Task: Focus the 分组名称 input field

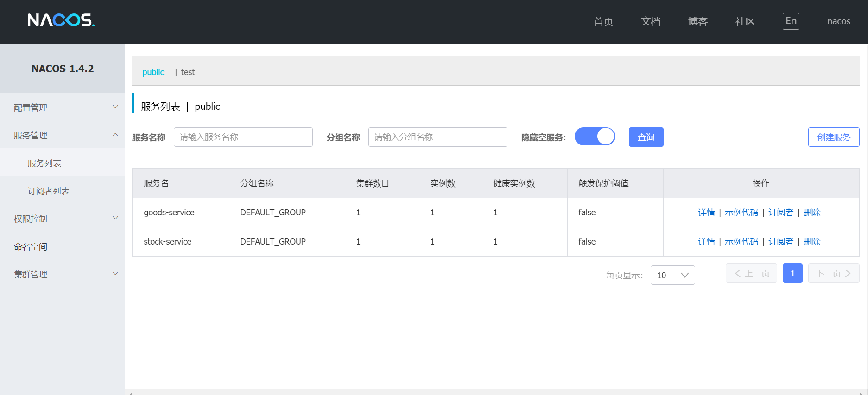Action: point(438,137)
